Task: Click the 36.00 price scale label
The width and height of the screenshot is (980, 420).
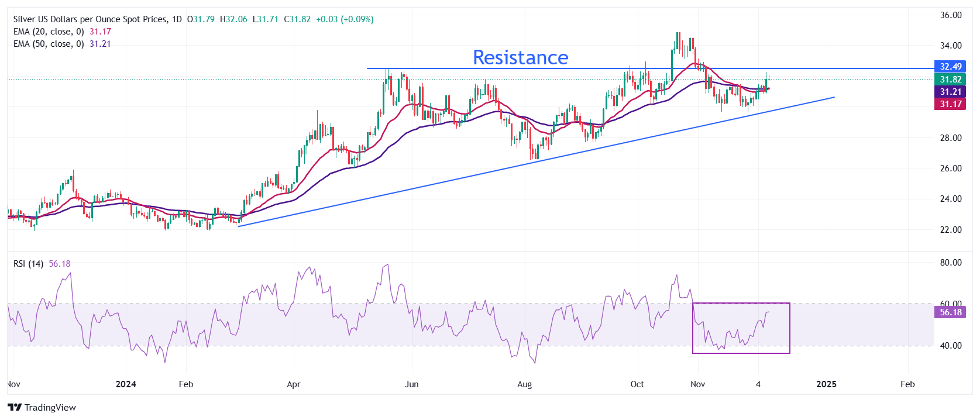Action: click(951, 15)
